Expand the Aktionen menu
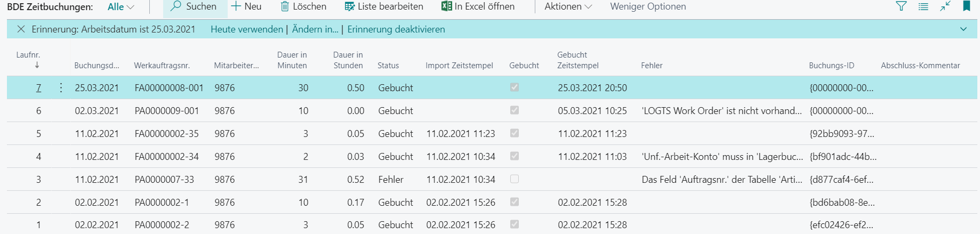 pos(568,6)
